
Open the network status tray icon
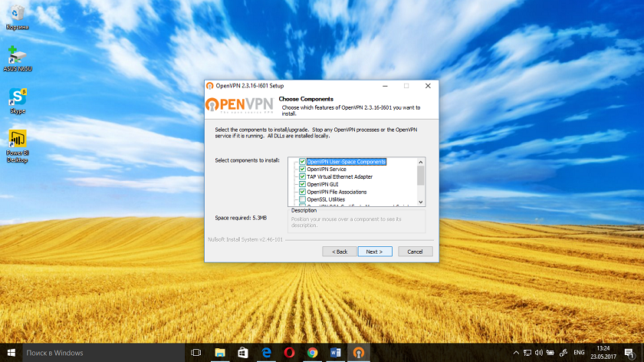click(x=527, y=353)
